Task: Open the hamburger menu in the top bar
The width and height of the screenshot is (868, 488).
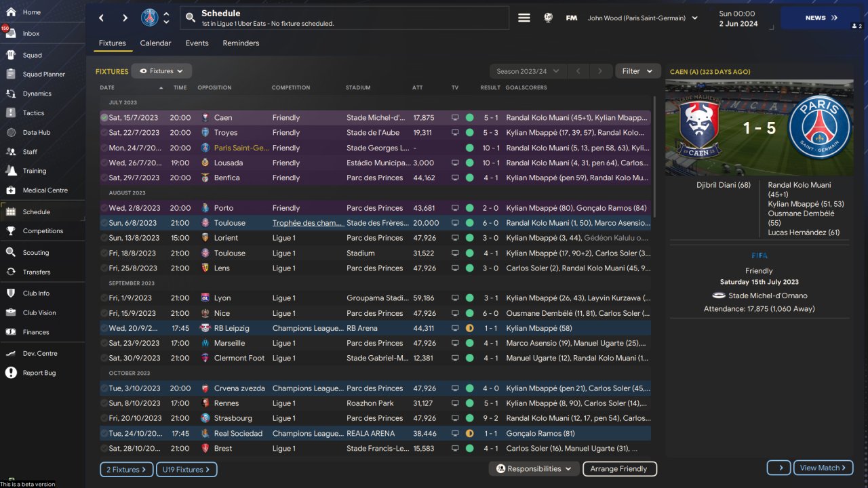Action: pyautogui.click(x=524, y=18)
